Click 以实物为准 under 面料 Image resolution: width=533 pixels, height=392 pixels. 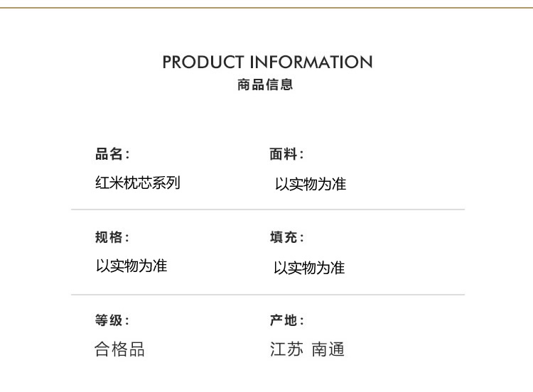point(311,184)
